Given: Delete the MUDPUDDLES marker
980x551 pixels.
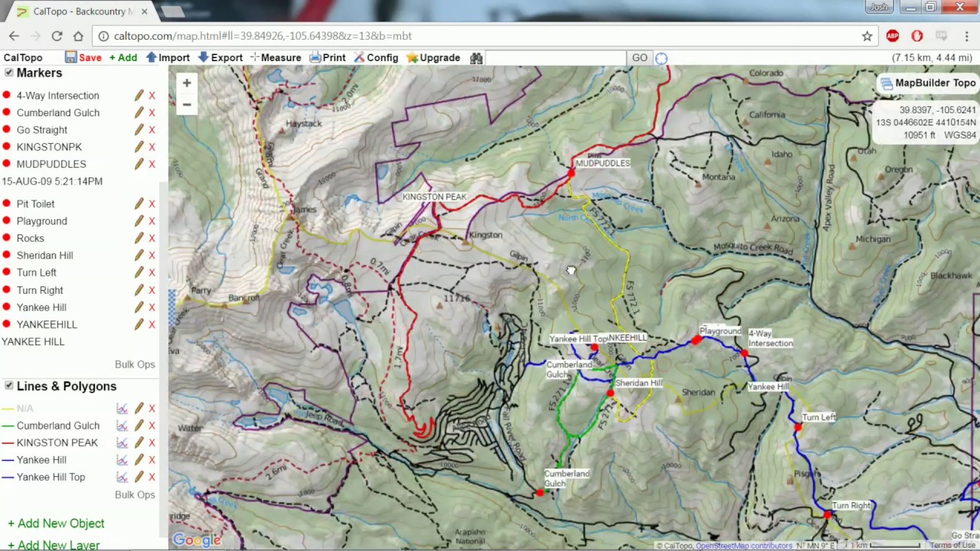Looking at the screenshot, I should [152, 164].
